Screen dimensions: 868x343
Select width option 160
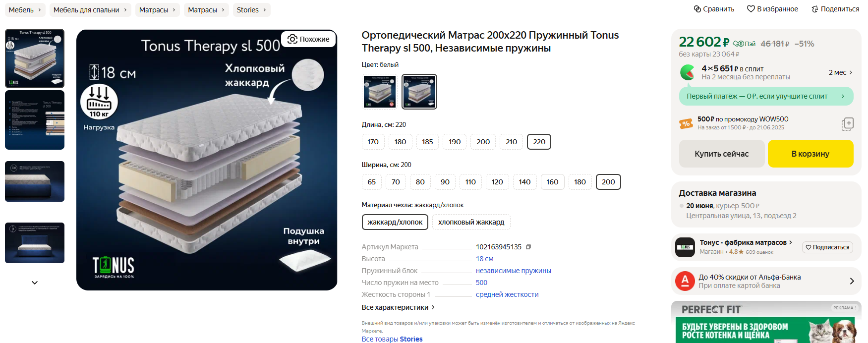coord(552,182)
